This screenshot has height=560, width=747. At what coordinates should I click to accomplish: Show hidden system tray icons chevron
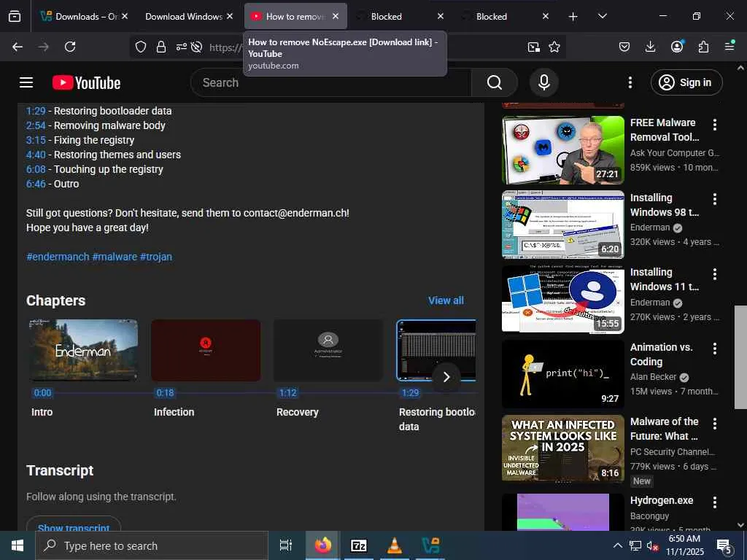coord(617,545)
